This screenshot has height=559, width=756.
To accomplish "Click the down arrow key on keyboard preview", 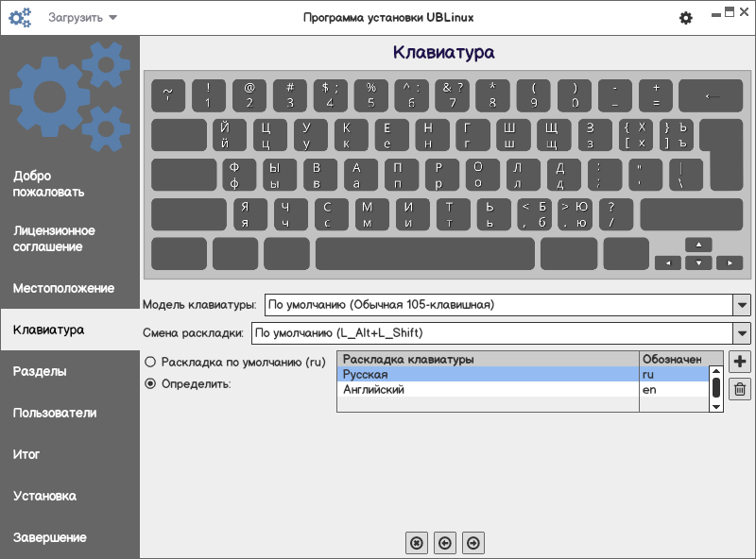I will click(698, 263).
